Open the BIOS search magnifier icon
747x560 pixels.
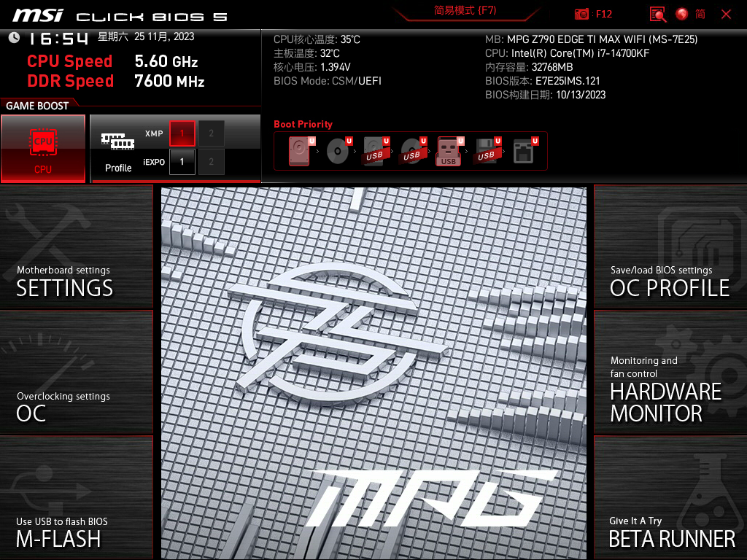coord(658,14)
